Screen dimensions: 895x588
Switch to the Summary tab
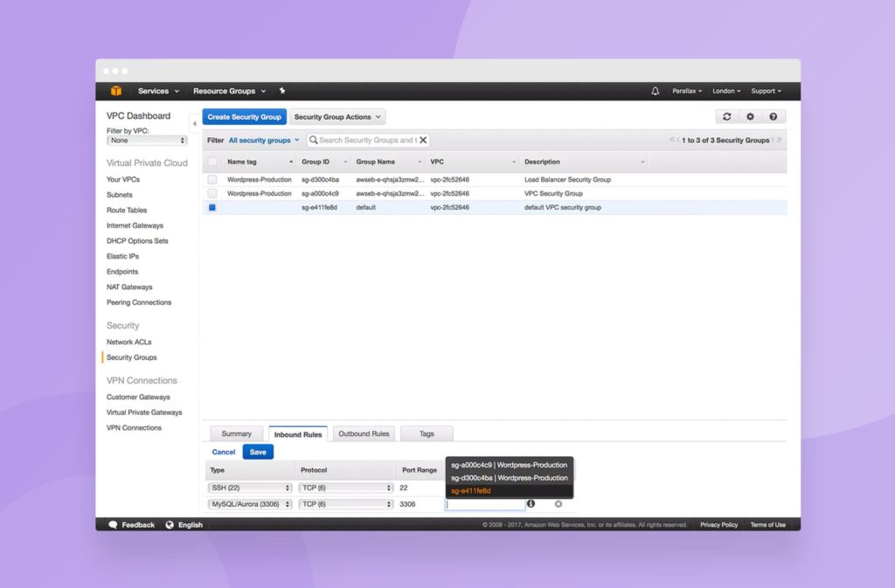coord(236,434)
